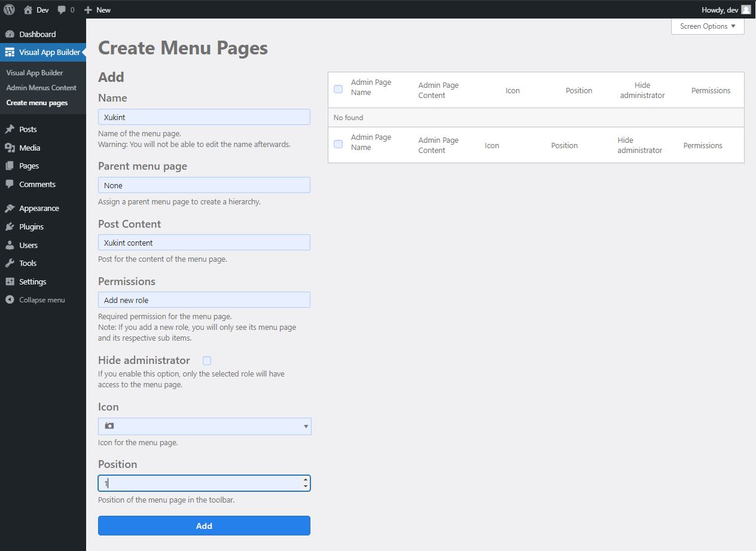Click the Media icon in sidebar
This screenshot has height=551, width=756.
(10, 148)
